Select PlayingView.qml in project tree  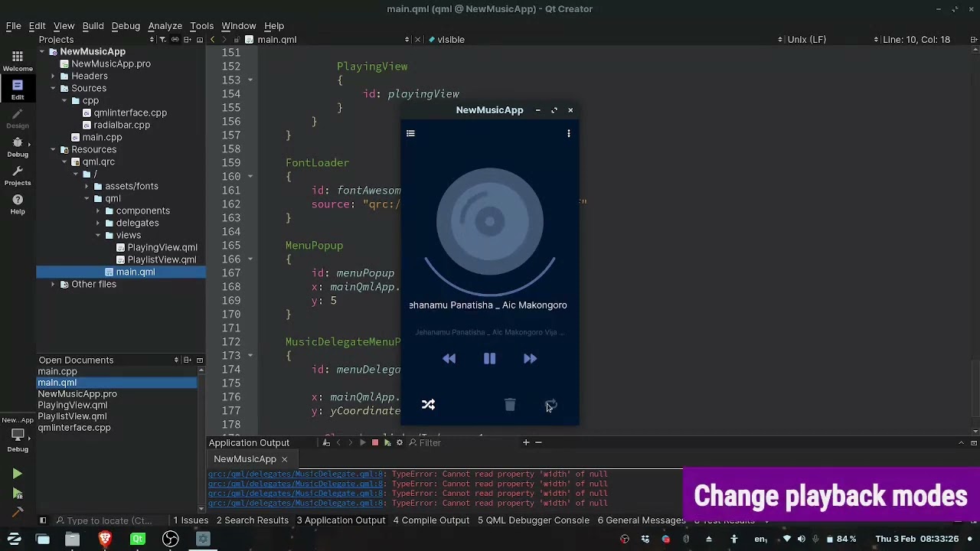162,248
